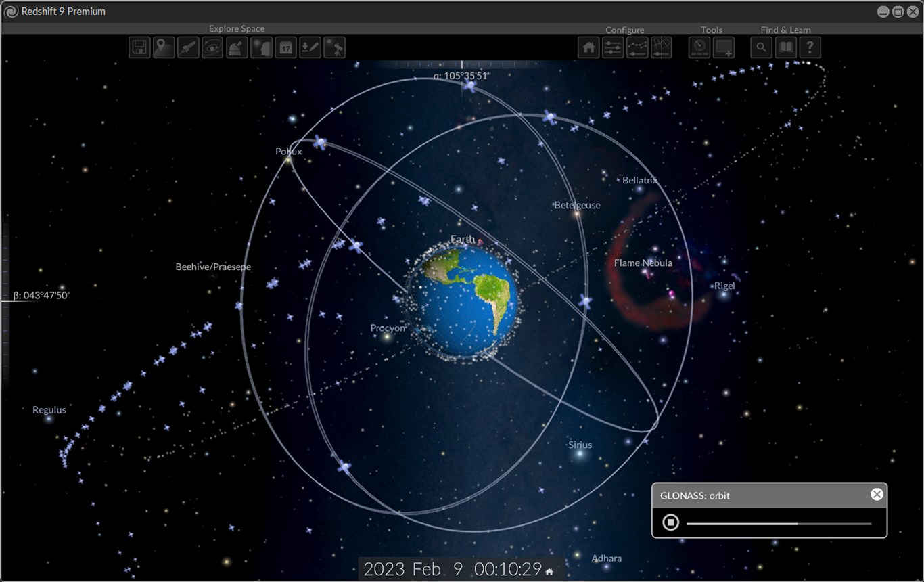
Task: Click the add window panel icon
Action: pyautogui.click(x=724, y=47)
